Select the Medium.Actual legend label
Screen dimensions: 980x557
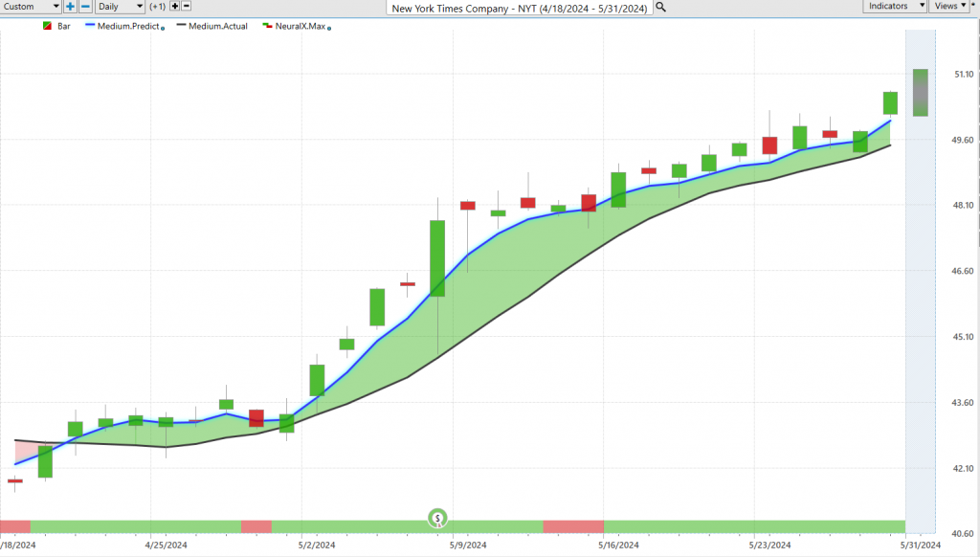218,26
